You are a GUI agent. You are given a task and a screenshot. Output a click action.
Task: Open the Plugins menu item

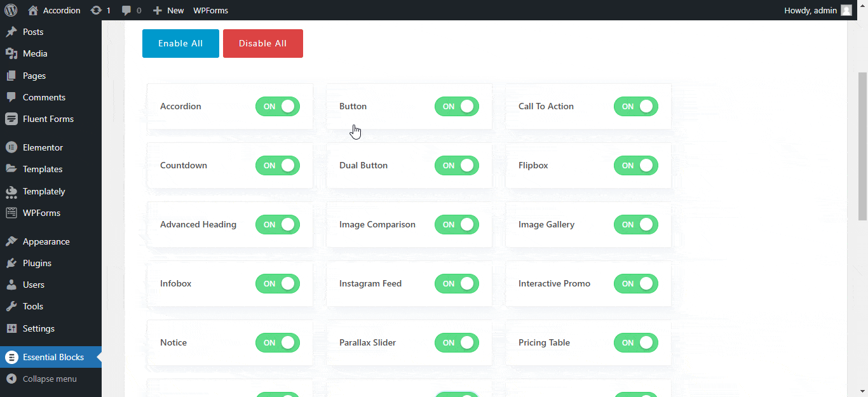pos(51,263)
